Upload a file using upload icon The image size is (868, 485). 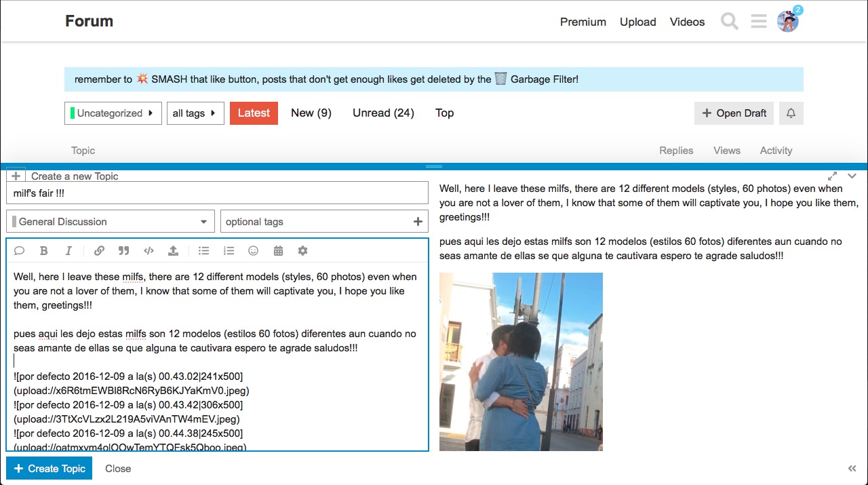click(x=173, y=251)
